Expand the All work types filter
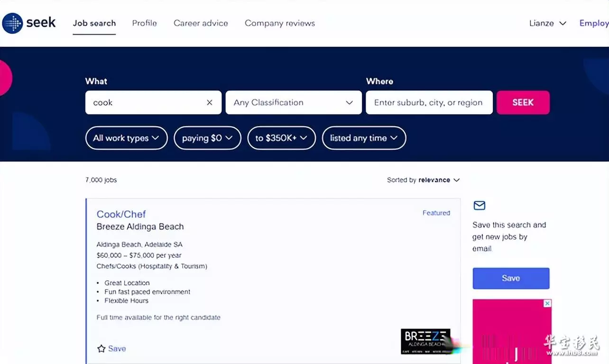The image size is (609, 364). (127, 138)
